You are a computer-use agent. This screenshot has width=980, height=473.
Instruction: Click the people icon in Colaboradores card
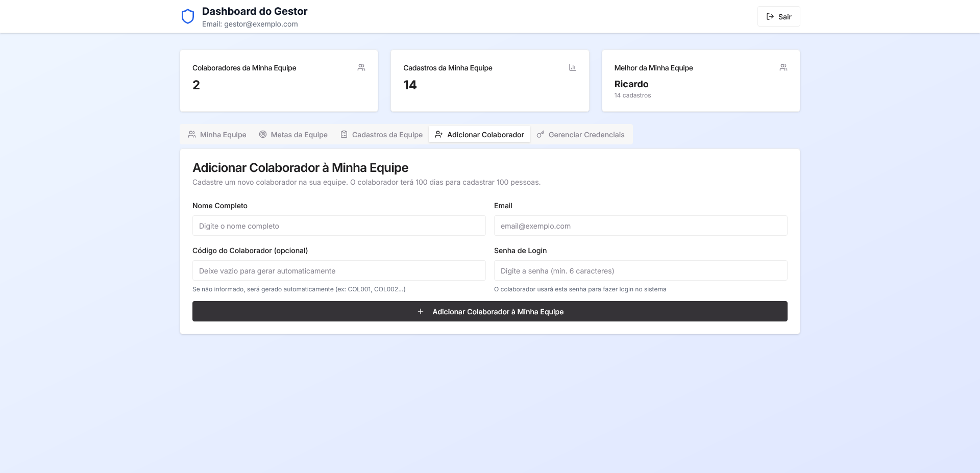pyautogui.click(x=361, y=67)
